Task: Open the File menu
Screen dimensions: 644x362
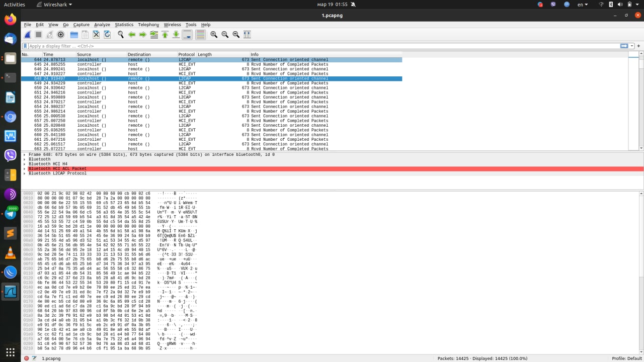Action: click(28, 25)
